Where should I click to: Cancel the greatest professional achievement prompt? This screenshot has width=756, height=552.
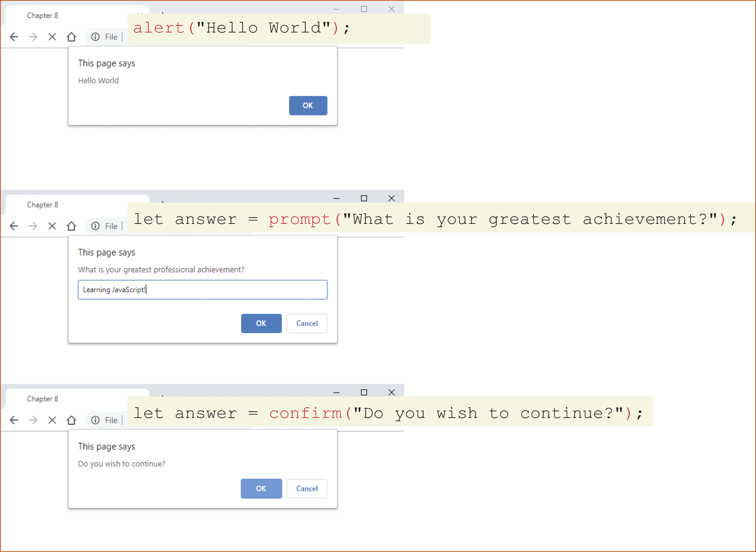pyautogui.click(x=307, y=323)
